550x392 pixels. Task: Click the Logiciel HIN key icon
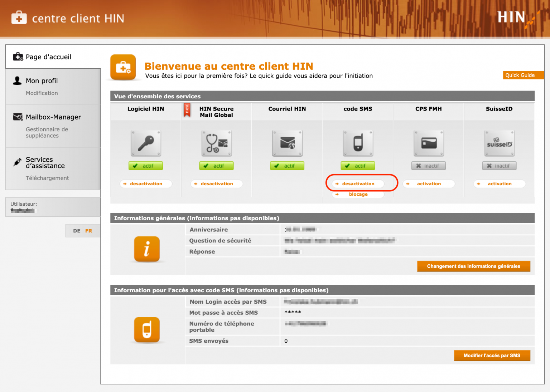[146, 143]
